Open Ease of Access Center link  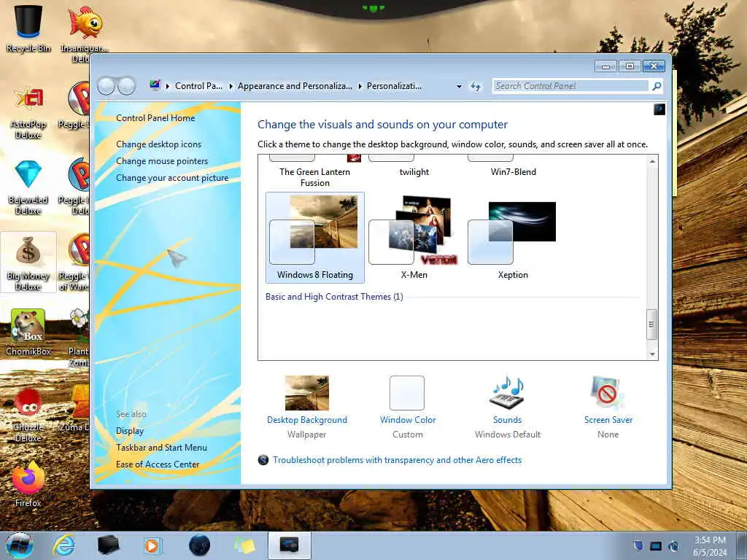(158, 464)
